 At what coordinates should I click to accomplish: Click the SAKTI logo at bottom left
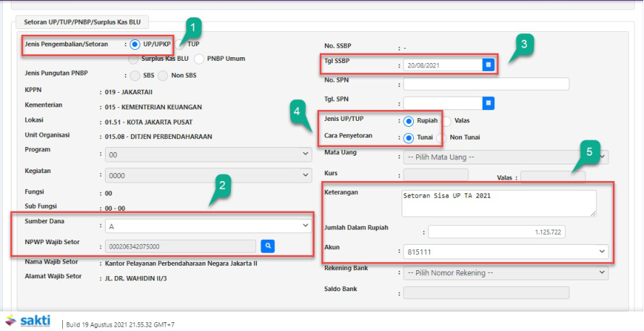point(30,322)
